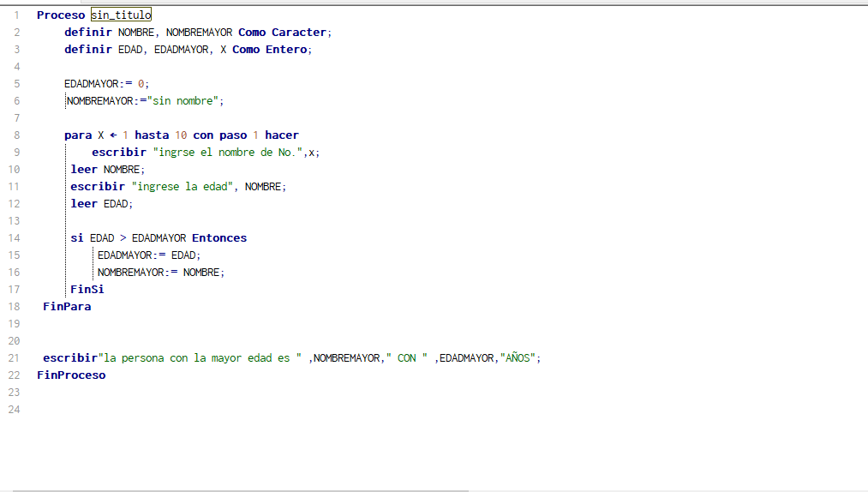The image size is (868, 492).
Task: Click the Entonces keyword
Action: (x=219, y=238)
